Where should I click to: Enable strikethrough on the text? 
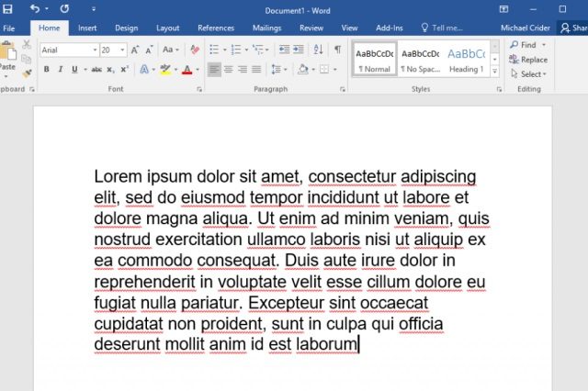tap(96, 70)
